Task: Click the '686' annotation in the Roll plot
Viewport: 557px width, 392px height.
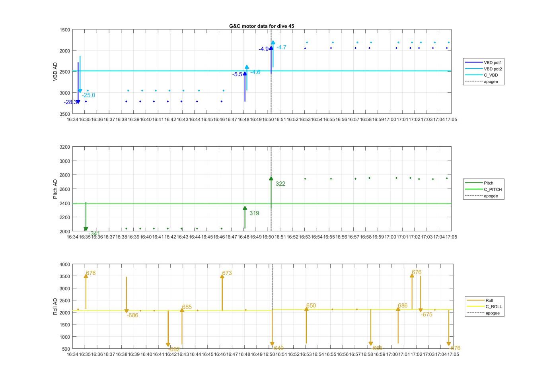Action: pyautogui.click(x=403, y=306)
